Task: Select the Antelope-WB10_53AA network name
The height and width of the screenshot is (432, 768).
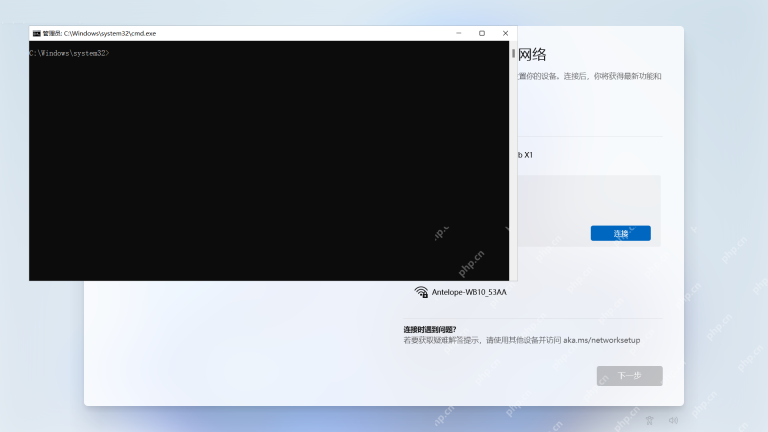Action: 469,292
